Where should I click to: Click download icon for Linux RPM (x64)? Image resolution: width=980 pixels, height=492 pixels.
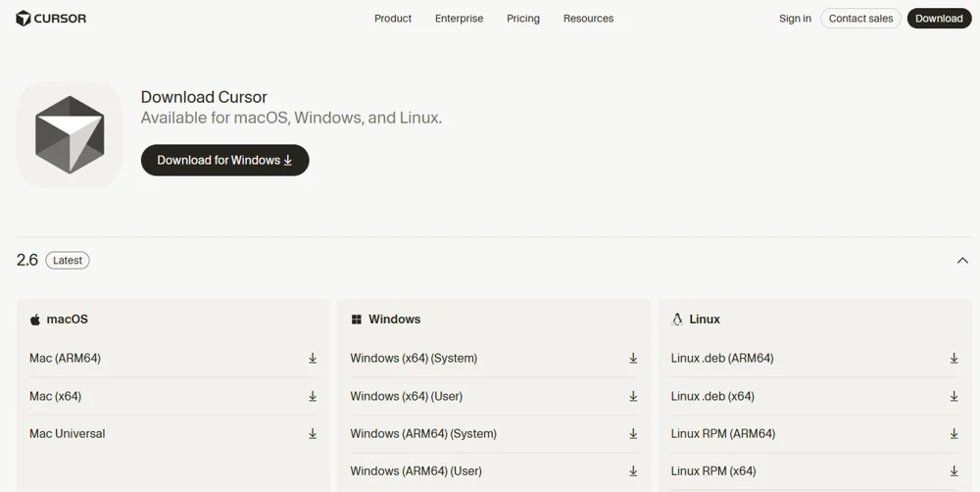click(955, 471)
